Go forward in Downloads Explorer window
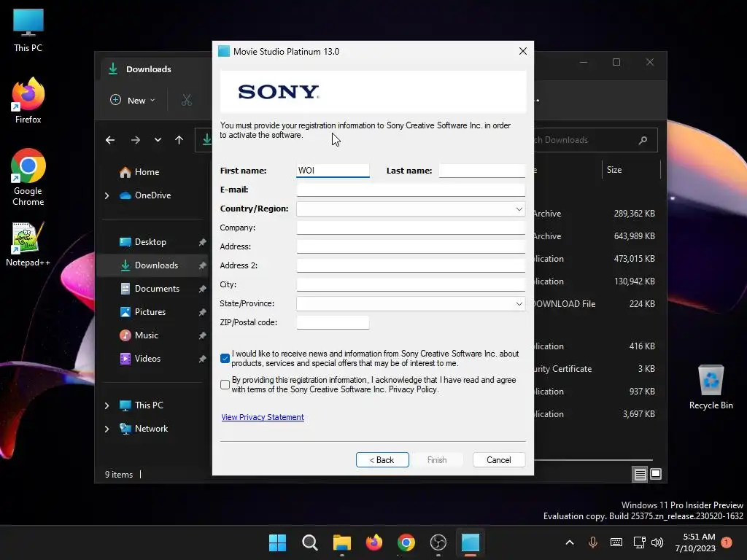Viewport: 747px width, 560px height. [x=135, y=140]
